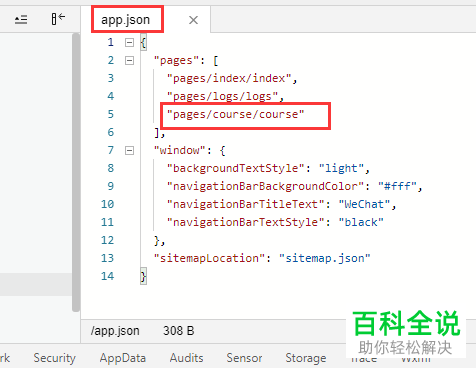Image resolution: width=476 pixels, height=368 pixels.
Task: Click the "pages/course/course" string on line 5
Action: point(236,114)
